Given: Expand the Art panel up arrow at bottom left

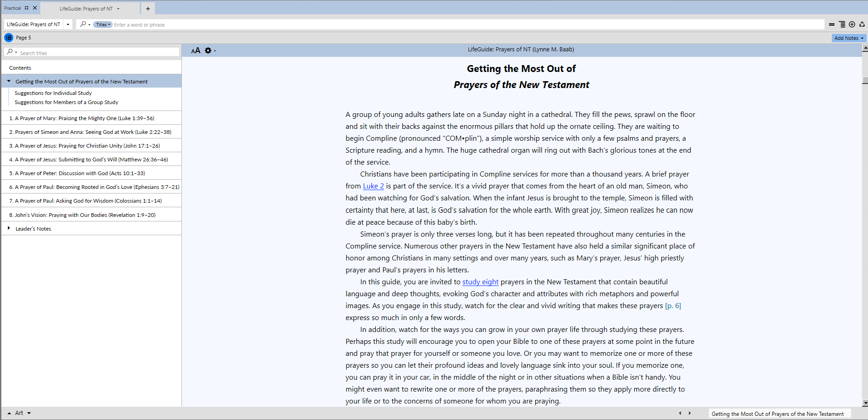Looking at the screenshot, I should (9, 413).
